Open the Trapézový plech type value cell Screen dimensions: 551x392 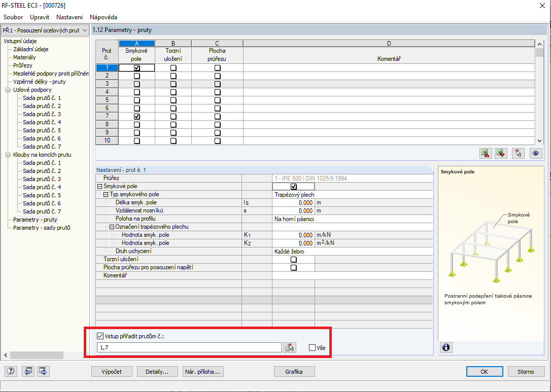353,195
